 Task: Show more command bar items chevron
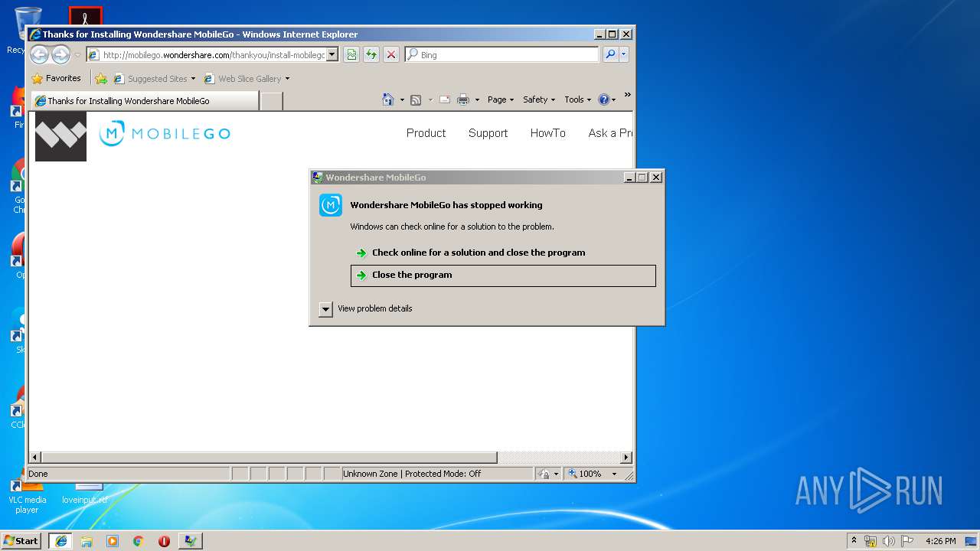pyautogui.click(x=627, y=96)
